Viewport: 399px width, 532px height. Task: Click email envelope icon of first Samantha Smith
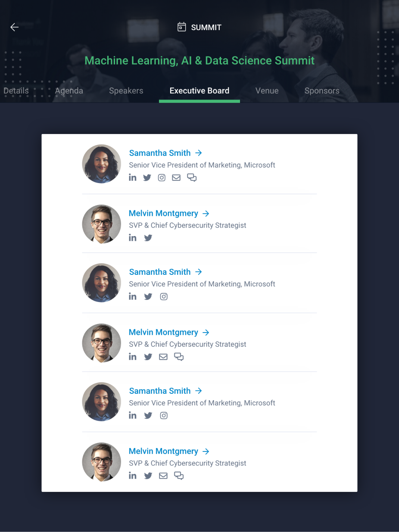pyautogui.click(x=176, y=177)
